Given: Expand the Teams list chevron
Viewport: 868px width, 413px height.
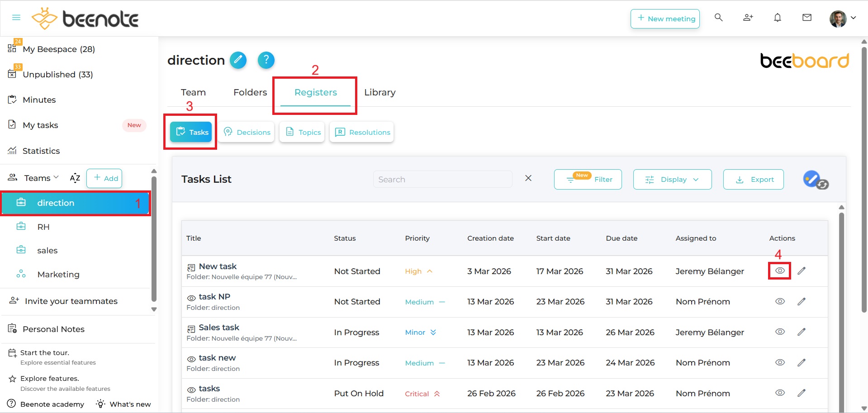Looking at the screenshot, I should 56,177.
